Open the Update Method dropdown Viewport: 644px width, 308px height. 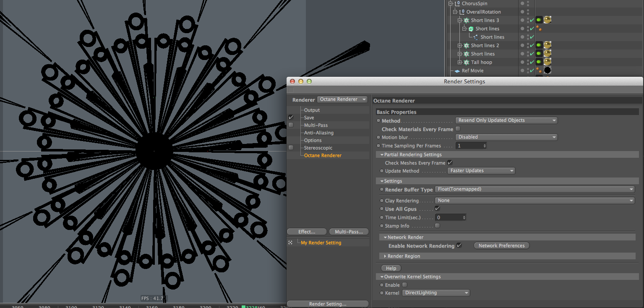point(481,171)
